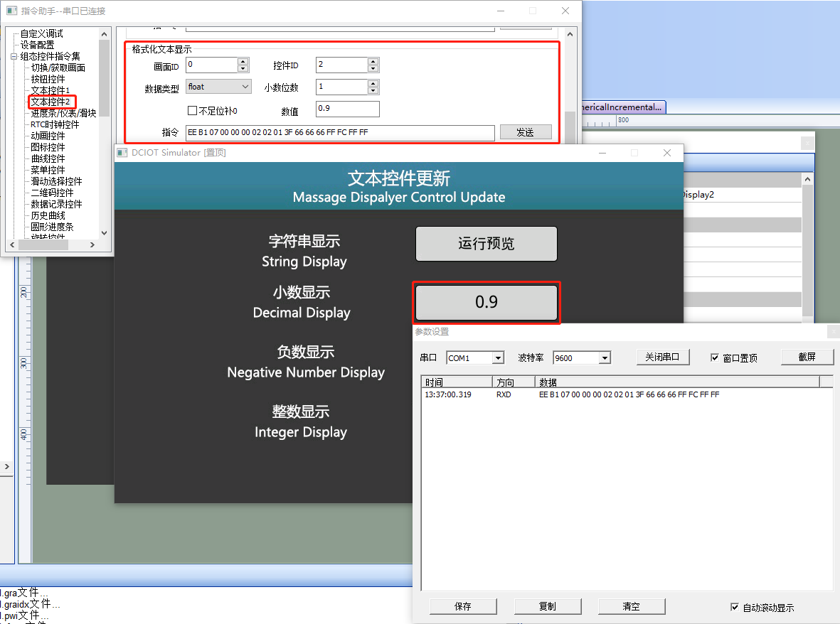Increase 小数位数 with up spinner
The height and width of the screenshot is (624, 840).
(373, 83)
